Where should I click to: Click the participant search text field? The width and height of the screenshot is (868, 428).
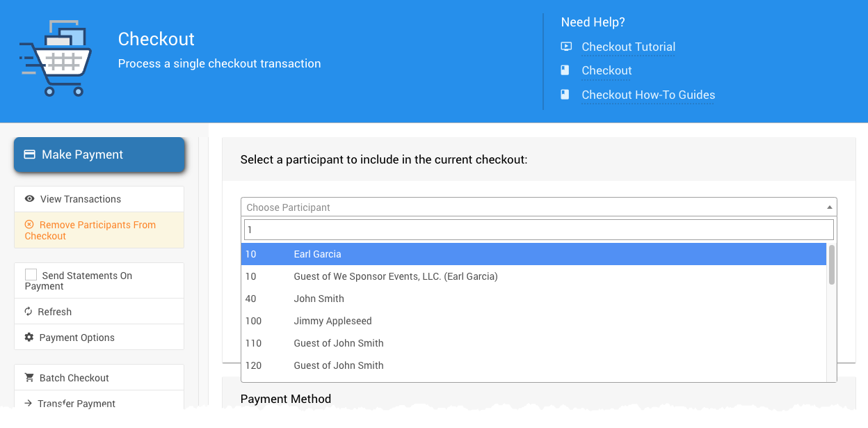538,230
